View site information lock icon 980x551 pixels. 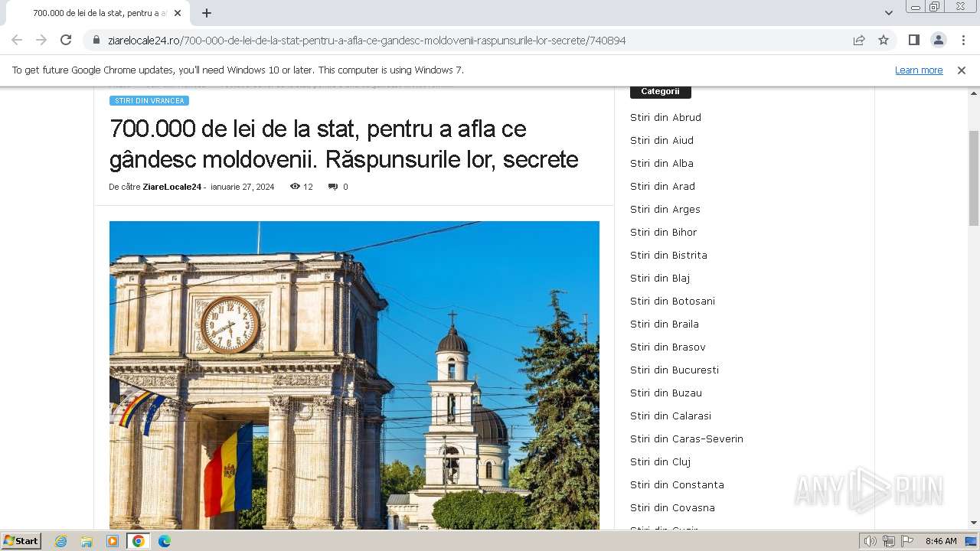click(x=96, y=41)
